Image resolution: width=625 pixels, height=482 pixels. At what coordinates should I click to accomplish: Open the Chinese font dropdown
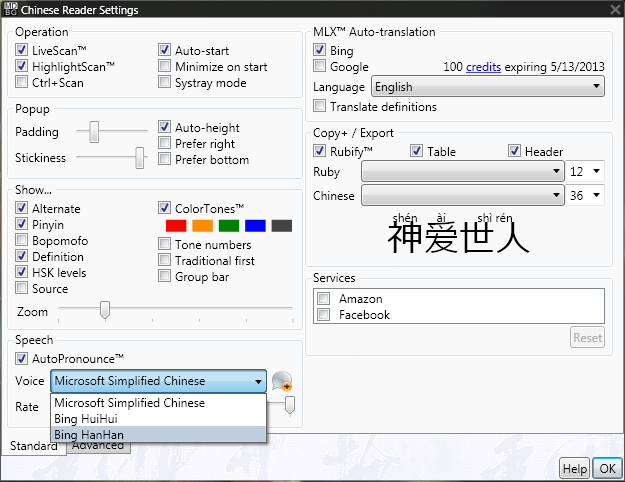coord(463,195)
